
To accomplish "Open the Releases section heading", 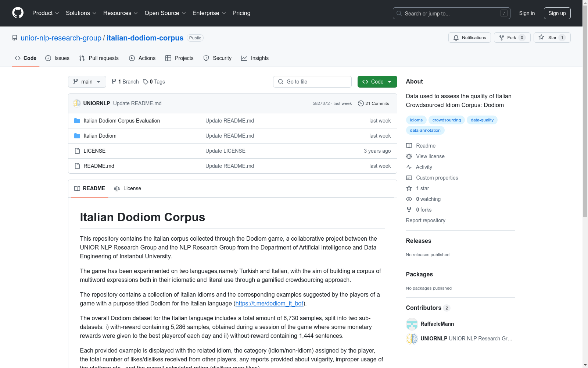I will click(x=419, y=241).
